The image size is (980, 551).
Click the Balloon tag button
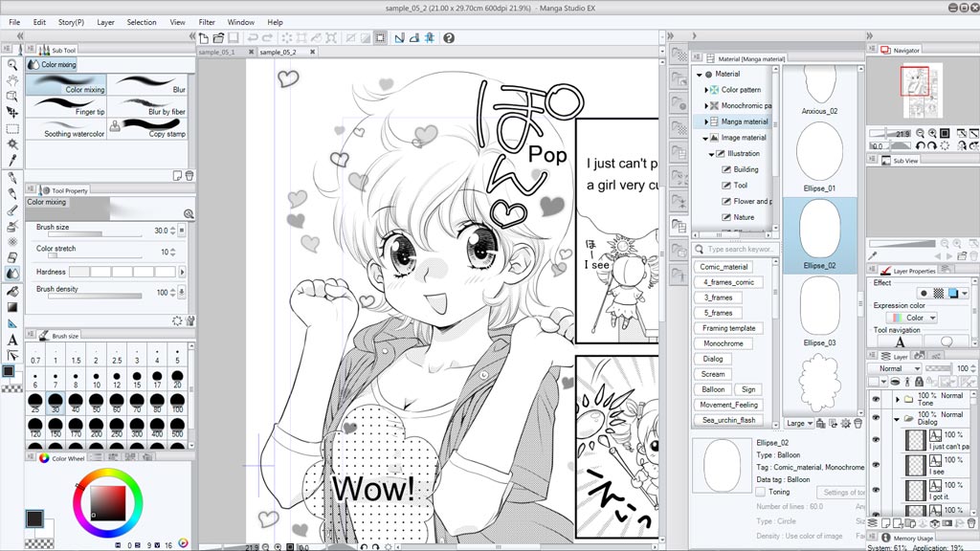coord(713,389)
